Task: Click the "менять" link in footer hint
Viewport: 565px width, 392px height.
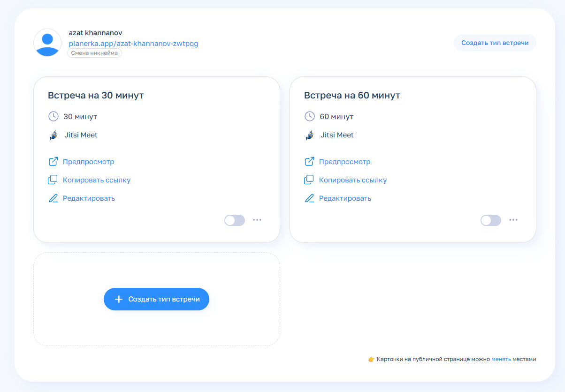Action: coord(501,360)
